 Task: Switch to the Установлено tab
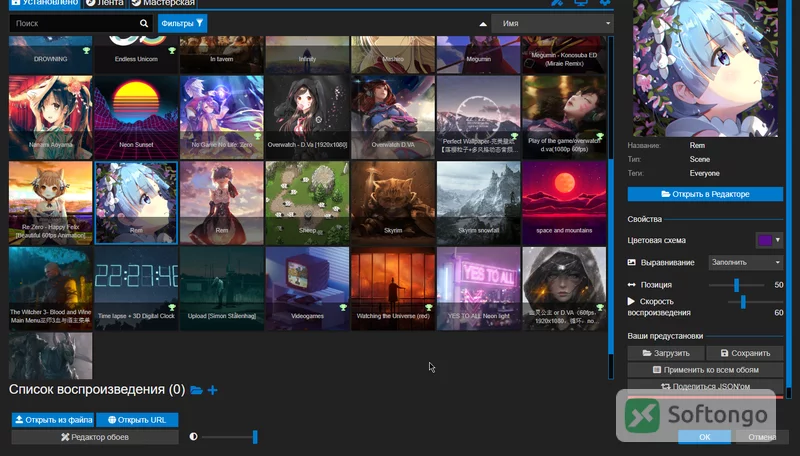pyautogui.click(x=46, y=3)
